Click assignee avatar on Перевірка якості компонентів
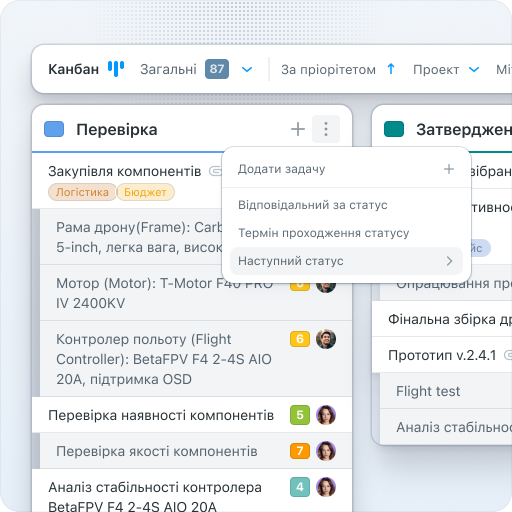 point(326,451)
